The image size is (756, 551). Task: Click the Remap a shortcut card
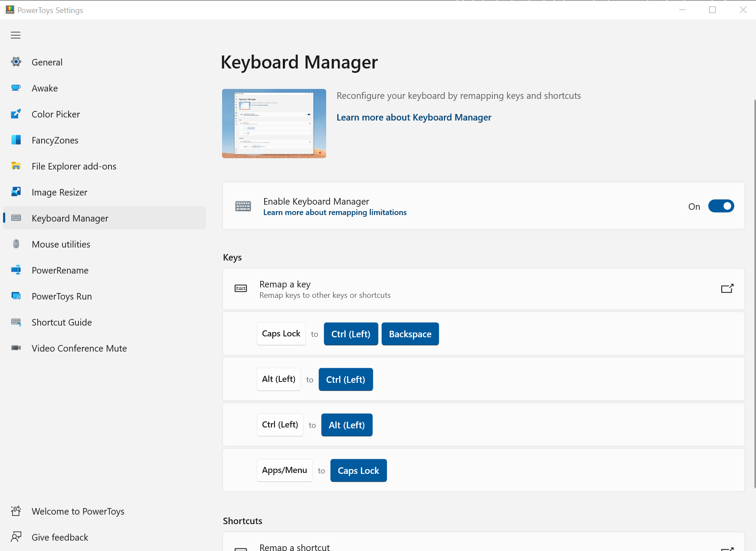pos(484,542)
